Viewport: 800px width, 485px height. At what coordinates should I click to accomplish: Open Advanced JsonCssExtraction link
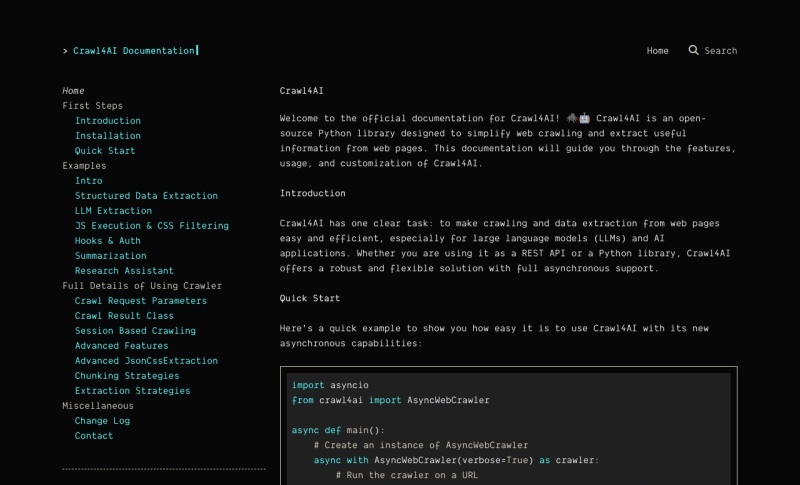pos(146,361)
